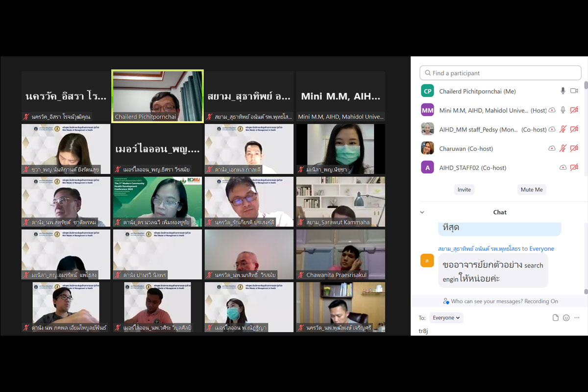Click the purple MM avatar icon

tap(427, 110)
